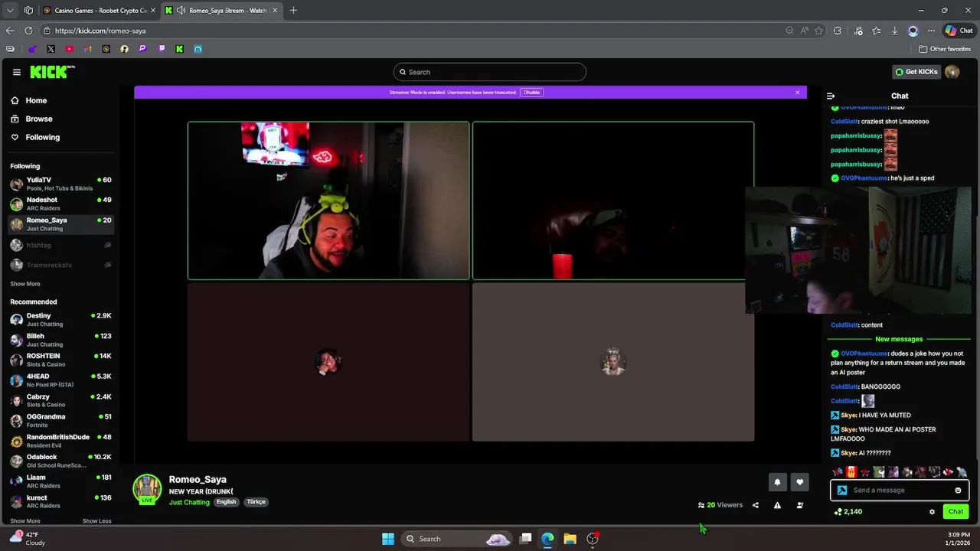Viewport: 980px width, 551px height.
Task: Open Windows Start menu
Action: pyautogui.click(x=388, y=539)
